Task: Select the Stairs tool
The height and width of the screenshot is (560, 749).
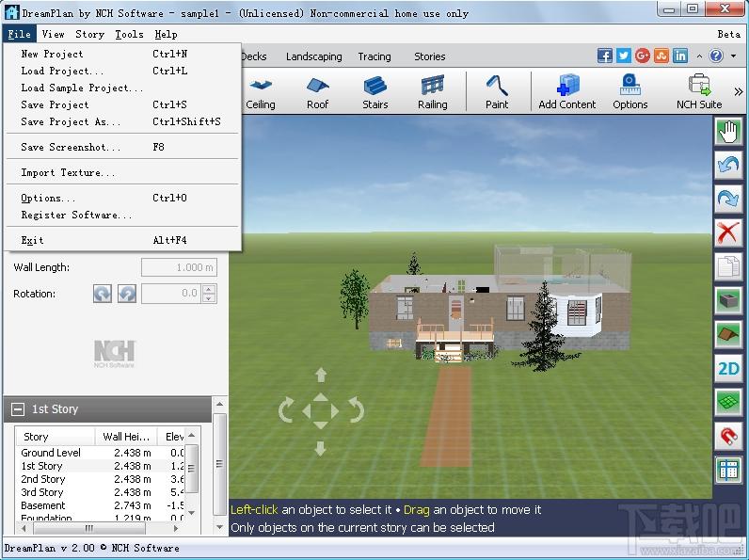Action: point(375,92)
